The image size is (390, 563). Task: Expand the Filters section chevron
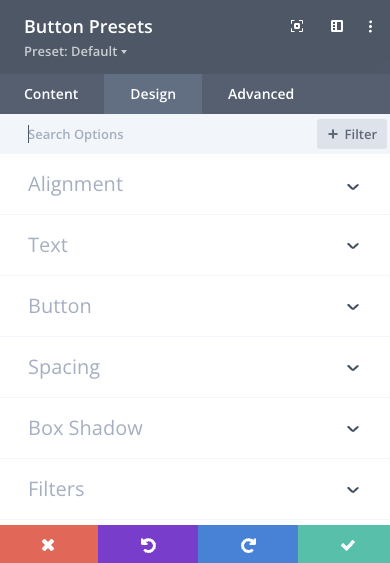coord(353,489)
